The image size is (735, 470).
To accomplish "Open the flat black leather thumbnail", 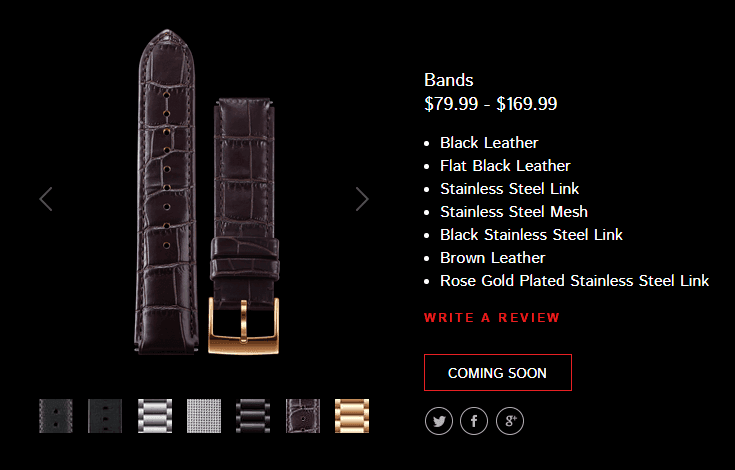I will point(105,416).
